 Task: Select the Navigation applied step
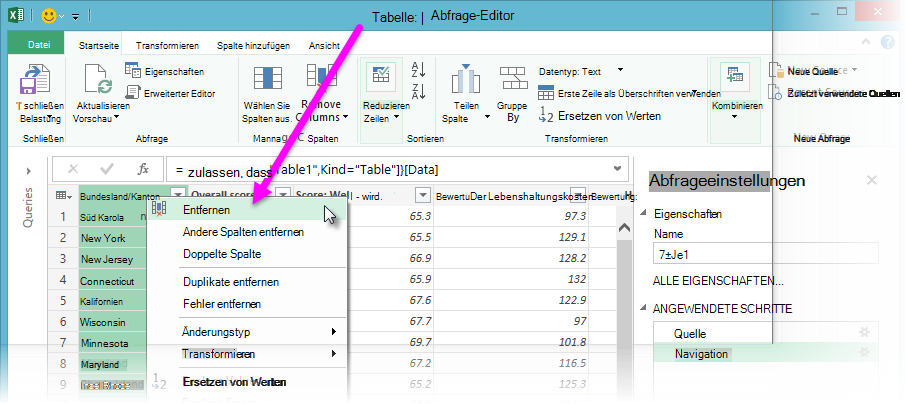tap(766, 353)
